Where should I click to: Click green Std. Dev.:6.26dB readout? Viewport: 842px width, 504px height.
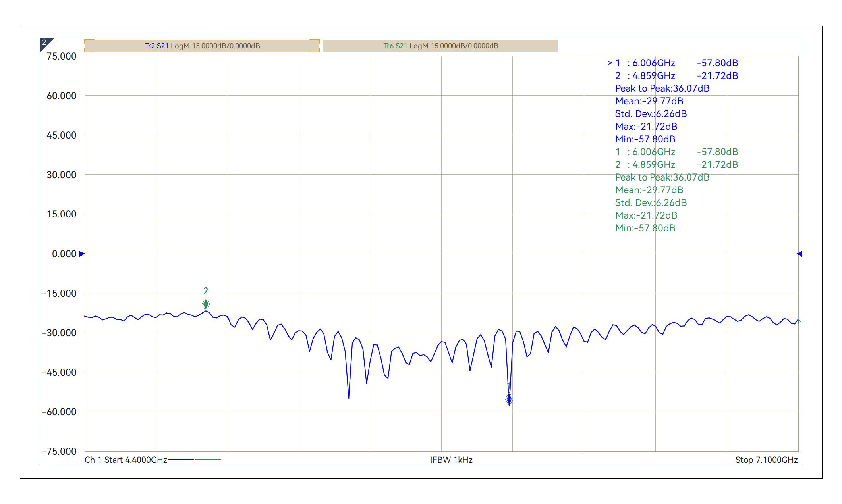coord(651,202)
